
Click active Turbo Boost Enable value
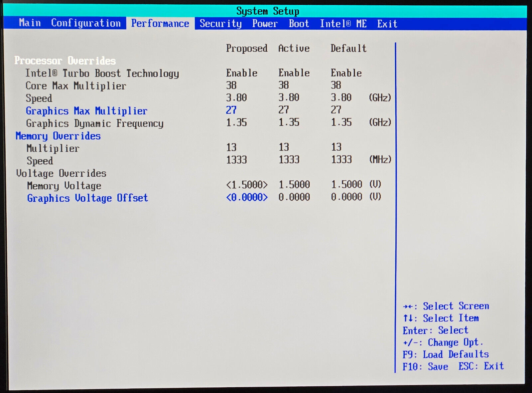[x=294, y=73]
